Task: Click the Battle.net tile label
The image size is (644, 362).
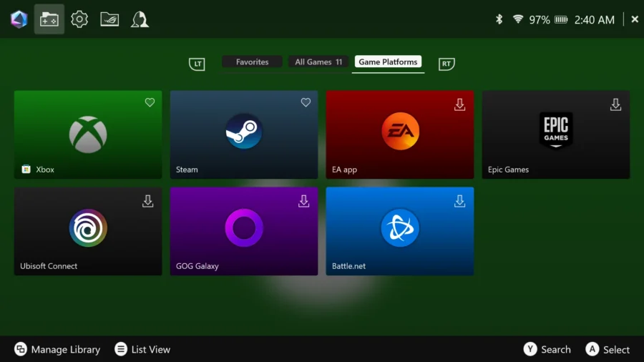Action: click(x=348, y=266)
